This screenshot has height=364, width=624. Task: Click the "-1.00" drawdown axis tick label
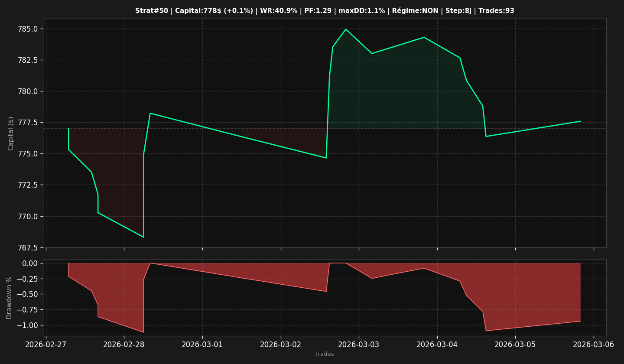click(x=27, y=325)
